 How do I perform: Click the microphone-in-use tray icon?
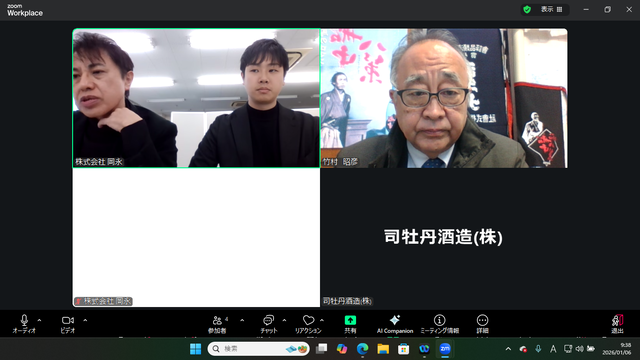point(538,349)
